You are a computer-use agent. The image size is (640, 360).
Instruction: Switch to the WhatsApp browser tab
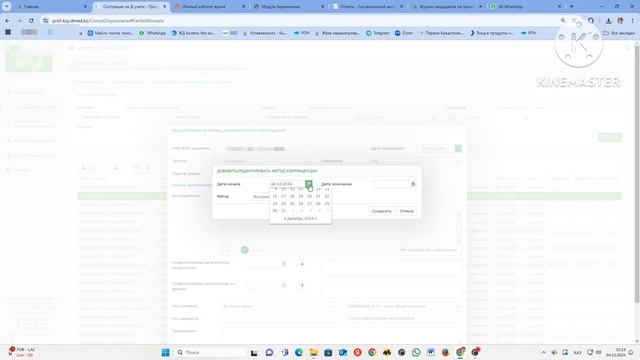point(527,7)
